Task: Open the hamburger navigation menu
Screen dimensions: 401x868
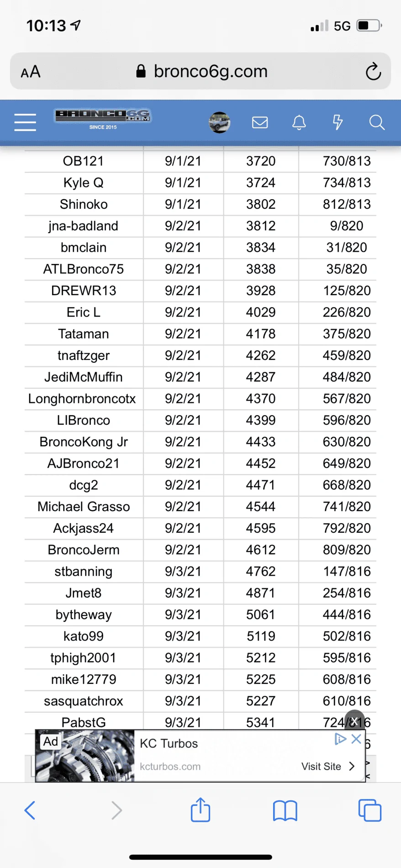Action: coord(25,122)
